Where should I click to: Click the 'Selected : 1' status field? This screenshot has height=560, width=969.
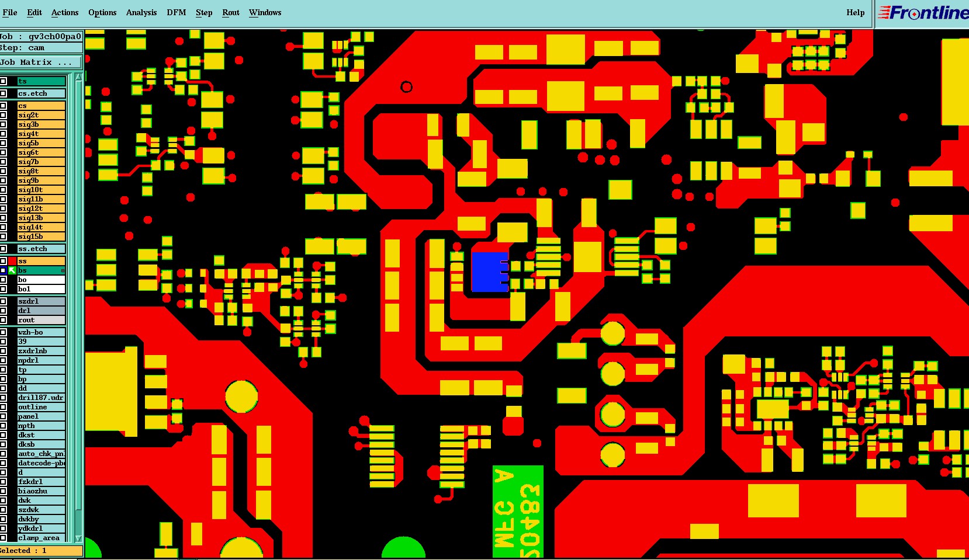[41, 551]
